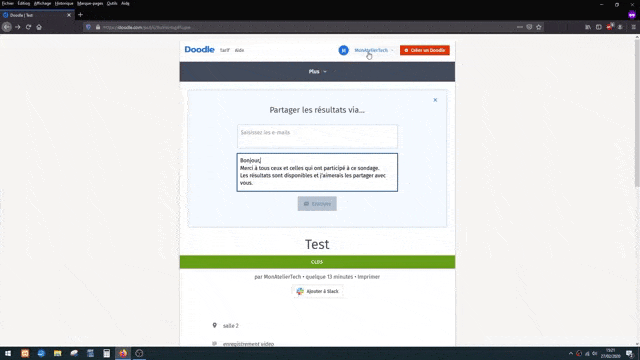The width and height of the screenshot is (640, 360).
Task: Click the Slack logo icon
Action: tap(300, 291)
